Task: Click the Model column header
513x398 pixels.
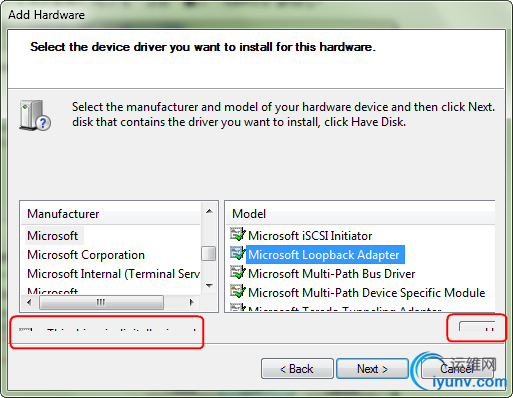Action: 360,214
